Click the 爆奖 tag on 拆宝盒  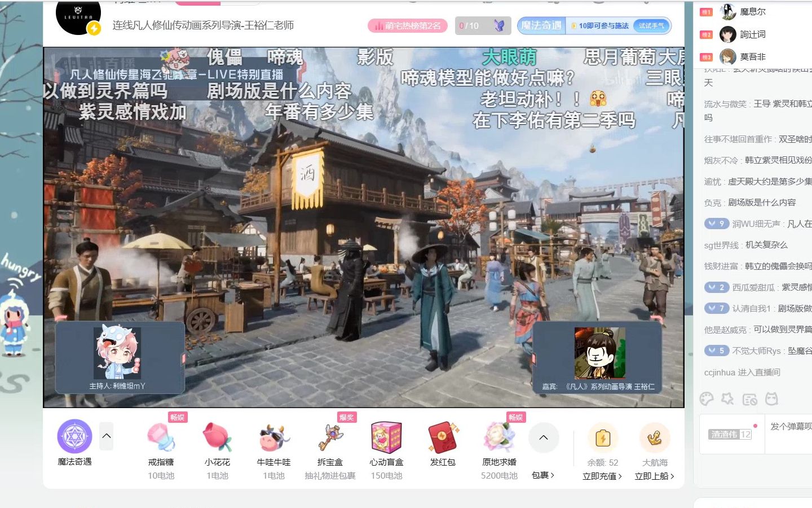(347, 417)
